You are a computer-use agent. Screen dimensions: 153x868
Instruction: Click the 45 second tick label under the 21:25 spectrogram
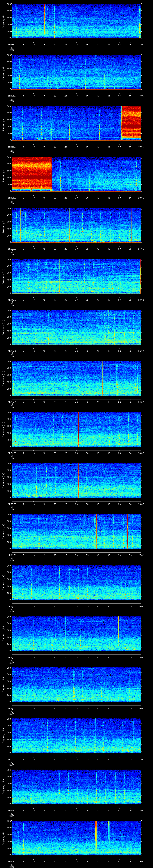click(109, 504)
